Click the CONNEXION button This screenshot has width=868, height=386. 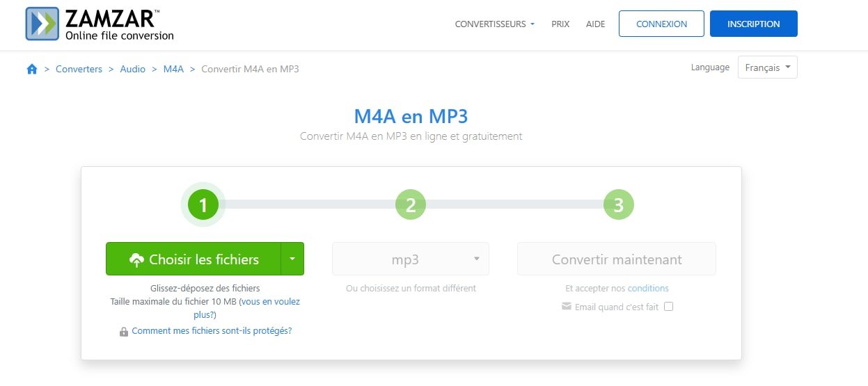pos(661,24)
